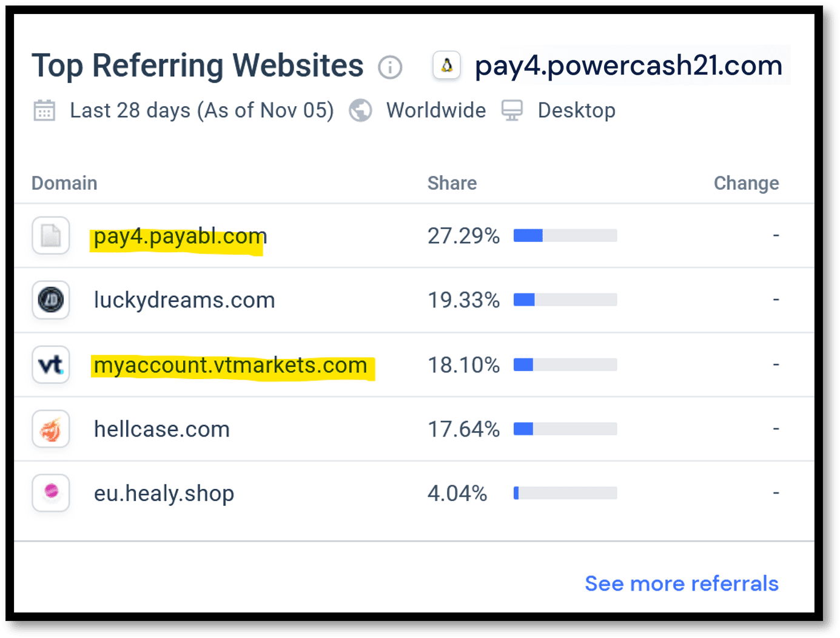Click the 27.29% share bar
Viewport: 840px width, 638px height.
click(565, 235)
